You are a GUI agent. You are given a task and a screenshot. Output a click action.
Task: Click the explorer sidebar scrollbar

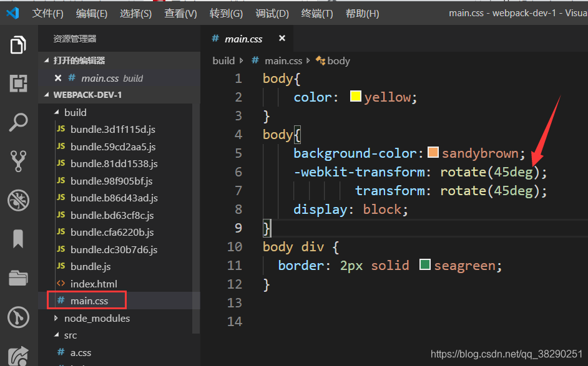(x=196, y=218)
